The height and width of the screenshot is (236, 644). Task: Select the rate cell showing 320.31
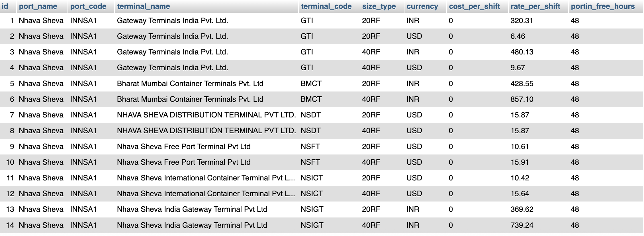522,21
